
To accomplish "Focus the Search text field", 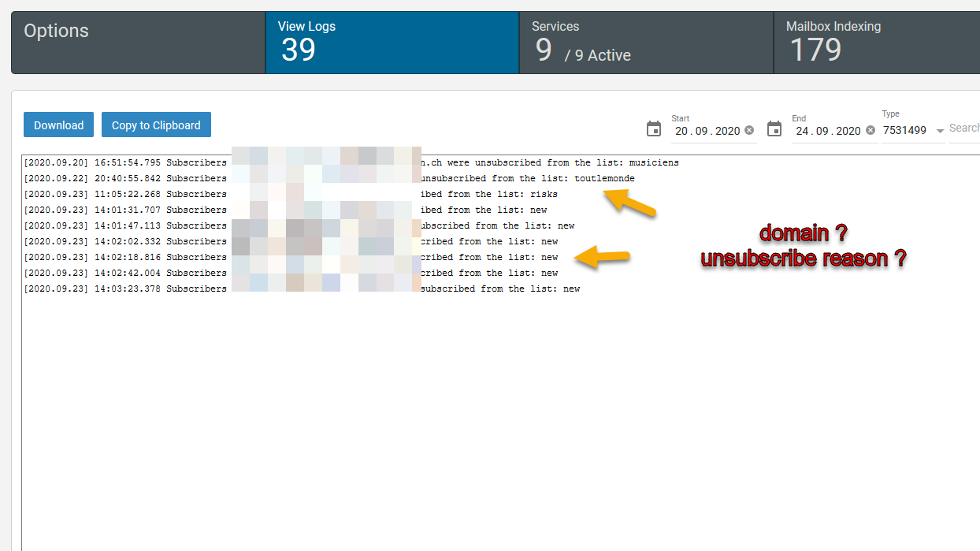I will [964, 128].
